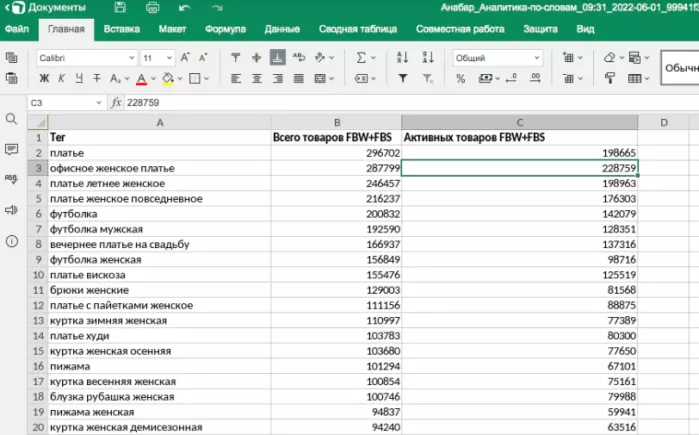Open the Формула tab

click(225, 30)
